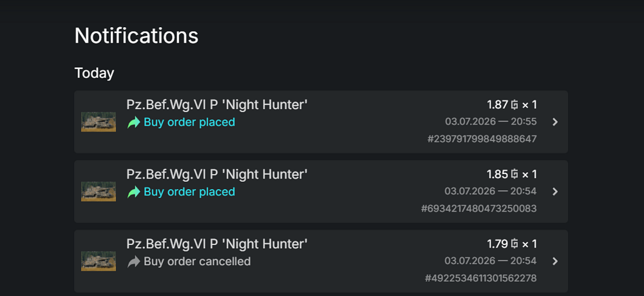Click the Notifications page heading
Screen dimensions: 644x296
(x=137, y=35)
